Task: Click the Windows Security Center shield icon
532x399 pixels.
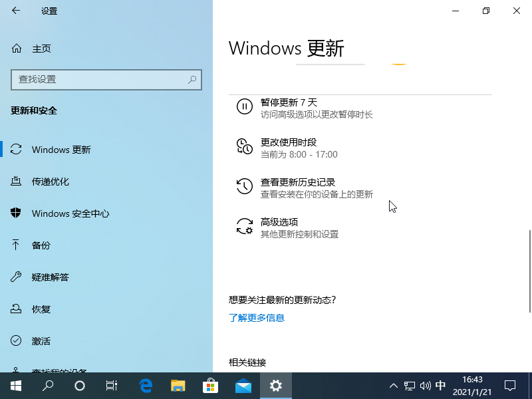Action: [17, 213]
